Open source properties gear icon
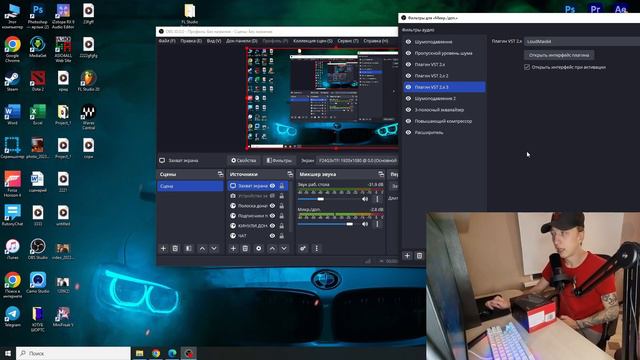640x360 pixels. [258, 248]
